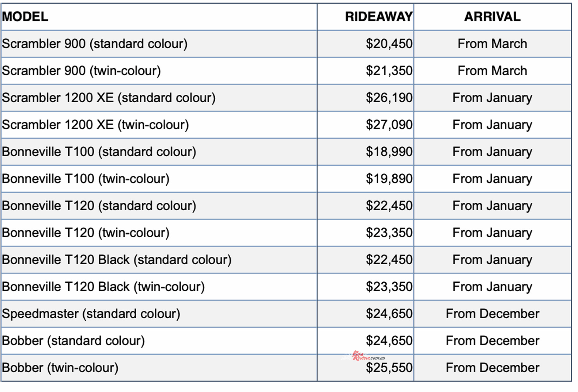Select Bonneville T120 Black (standard colour) cell
This screenshot has width=578, height=392.
click(x=117, y=260)
